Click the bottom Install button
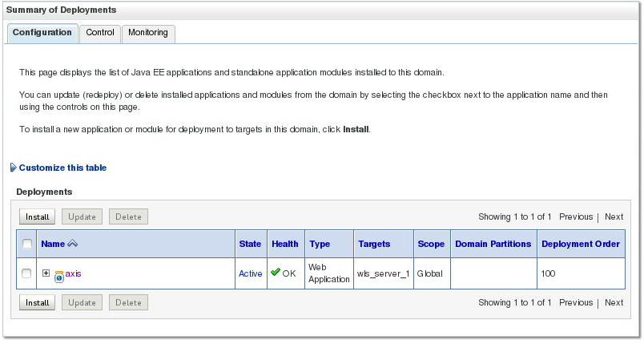Viewport: 644px width, 344px height. [37, 302]
